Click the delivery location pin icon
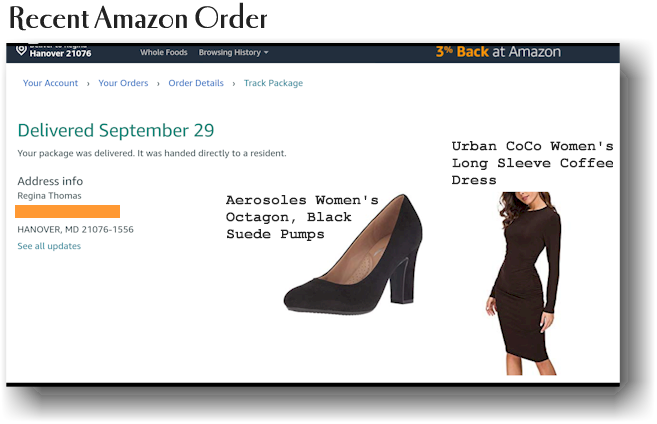Viewport: 657px width, 424px height. click(x=21, y=50)
